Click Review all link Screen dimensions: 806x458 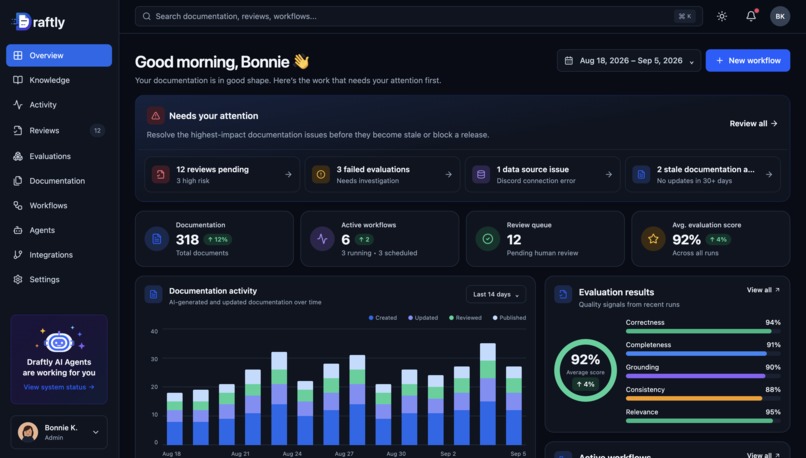coord(753,123)
